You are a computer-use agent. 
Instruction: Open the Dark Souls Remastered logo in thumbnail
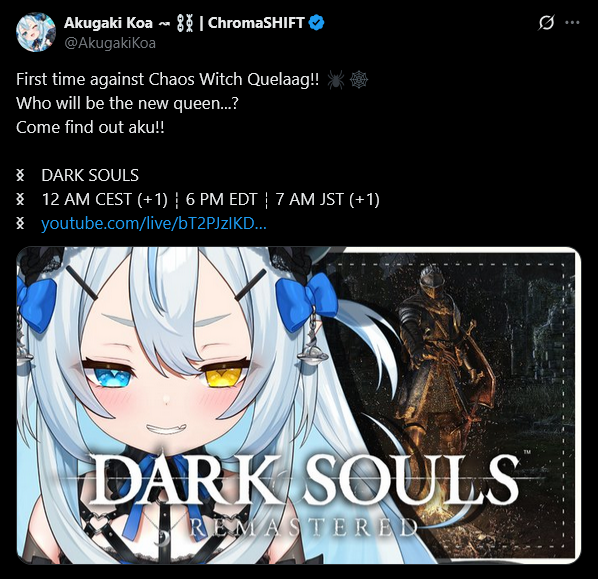(305, 494)
